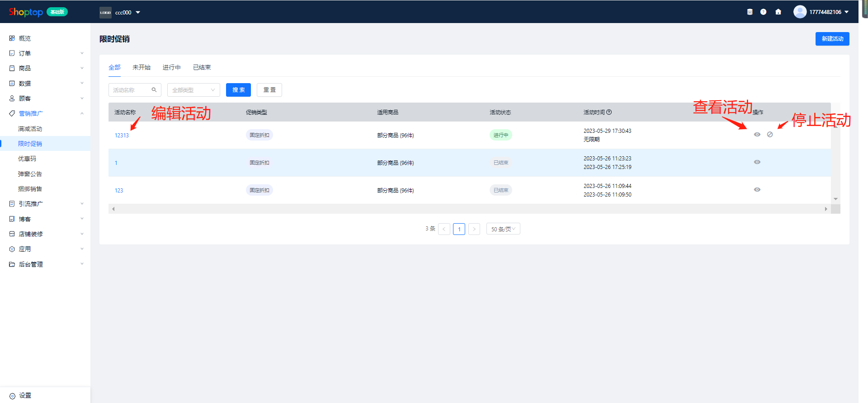The image size is (868, 403).
Task: Click the horizontal scrollbar right arrow
Action: click(826, 209)
